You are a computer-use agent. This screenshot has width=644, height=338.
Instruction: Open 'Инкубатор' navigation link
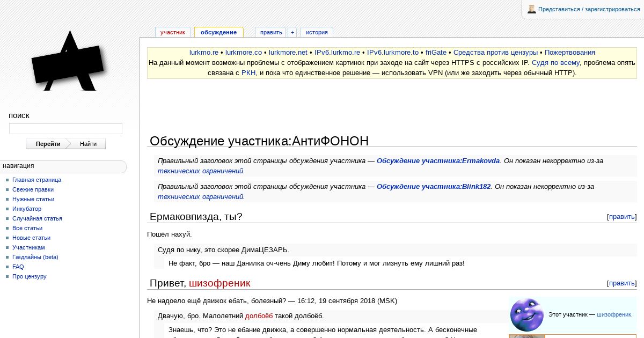click(27, 209)
